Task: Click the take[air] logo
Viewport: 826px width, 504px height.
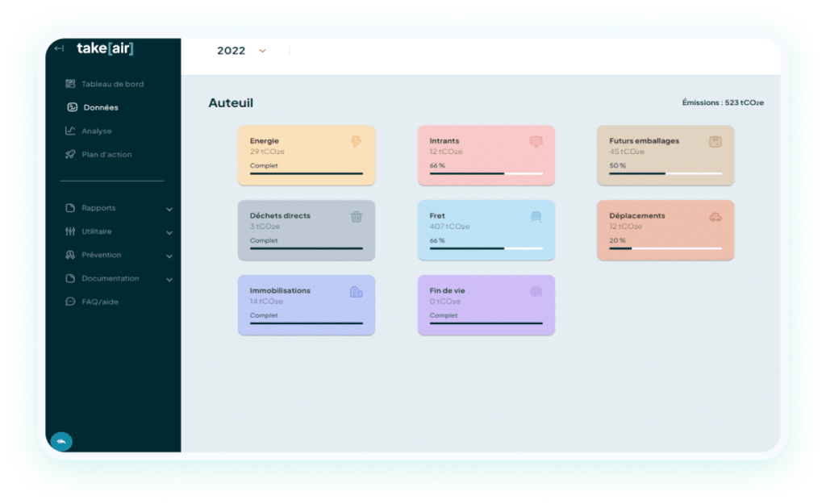Action: [x=105, y=48]
